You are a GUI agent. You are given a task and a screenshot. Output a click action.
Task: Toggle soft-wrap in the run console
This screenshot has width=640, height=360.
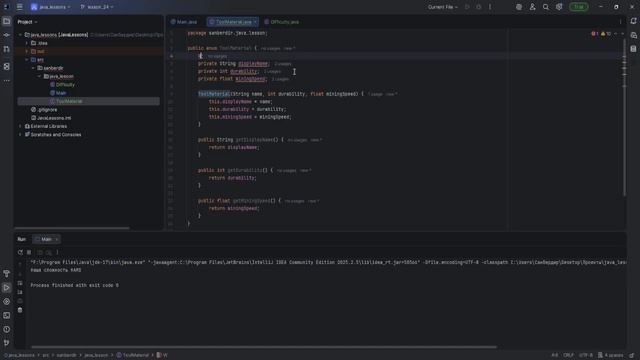pyautogui.click(x=20, y=283)
